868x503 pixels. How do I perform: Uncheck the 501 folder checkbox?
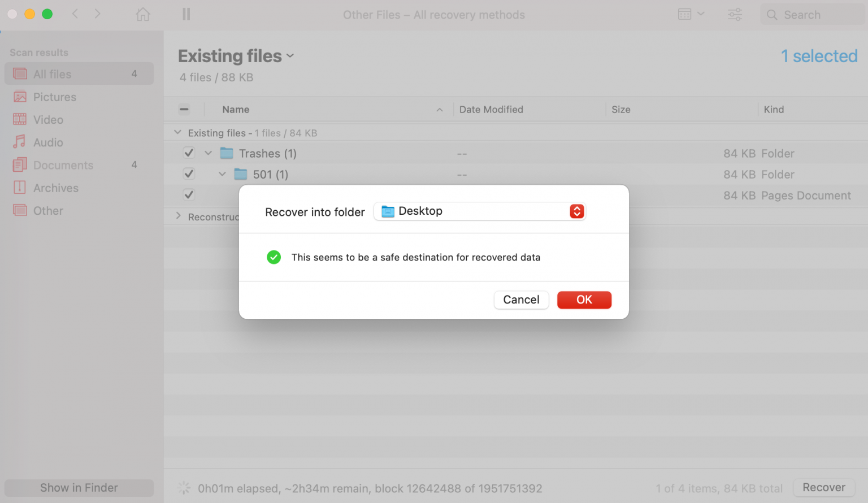[189, 174]
